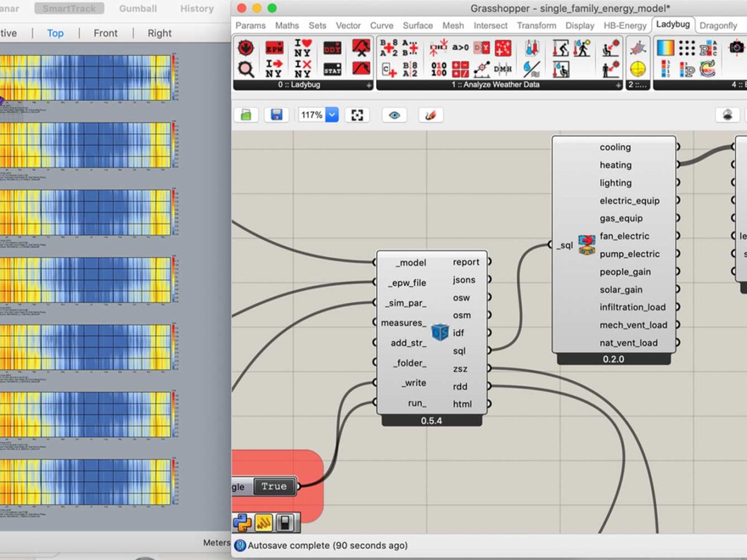Screen dimensions: 747x560
Task: Select the Import EPW component icon
Action: pyautogui.click(x=273, y=48)
